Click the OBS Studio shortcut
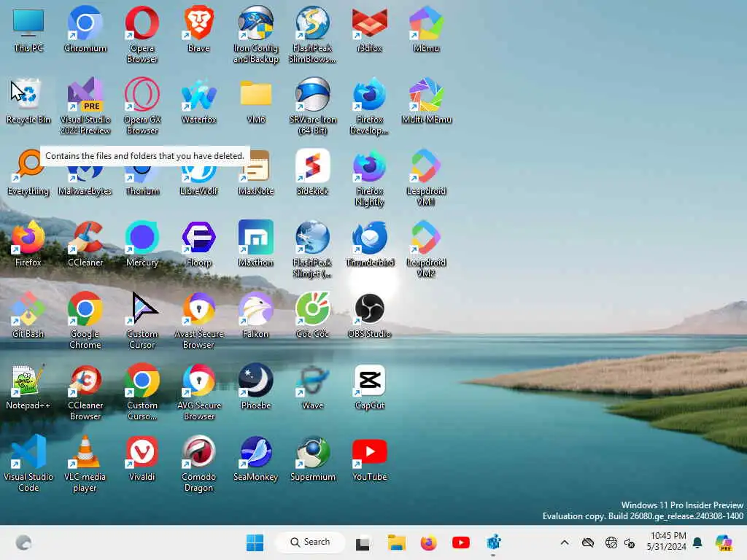747x560 pixels. click(369, 315)
